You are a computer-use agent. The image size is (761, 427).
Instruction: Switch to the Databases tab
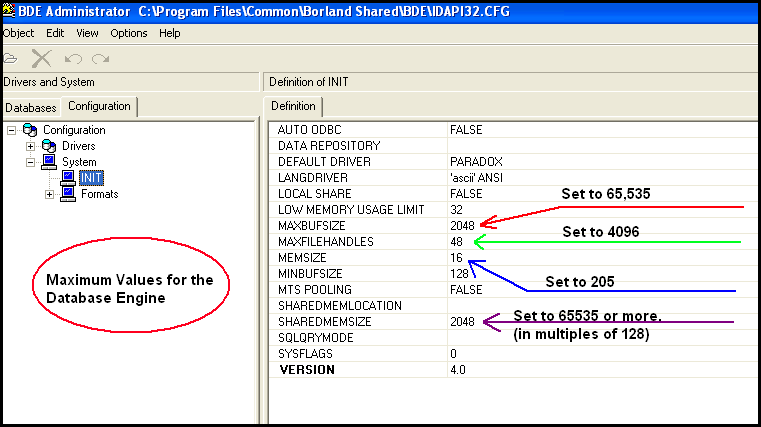click(x=31, y=107)
